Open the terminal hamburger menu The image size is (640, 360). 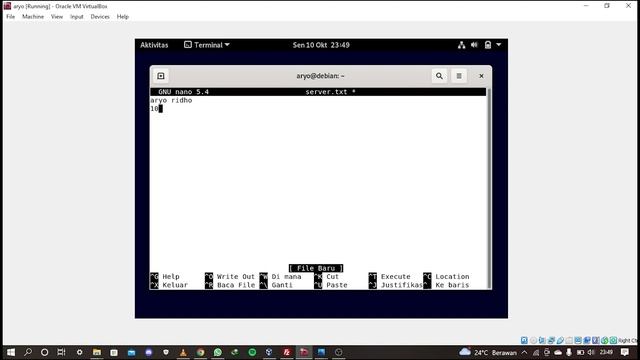click(459, 76)
